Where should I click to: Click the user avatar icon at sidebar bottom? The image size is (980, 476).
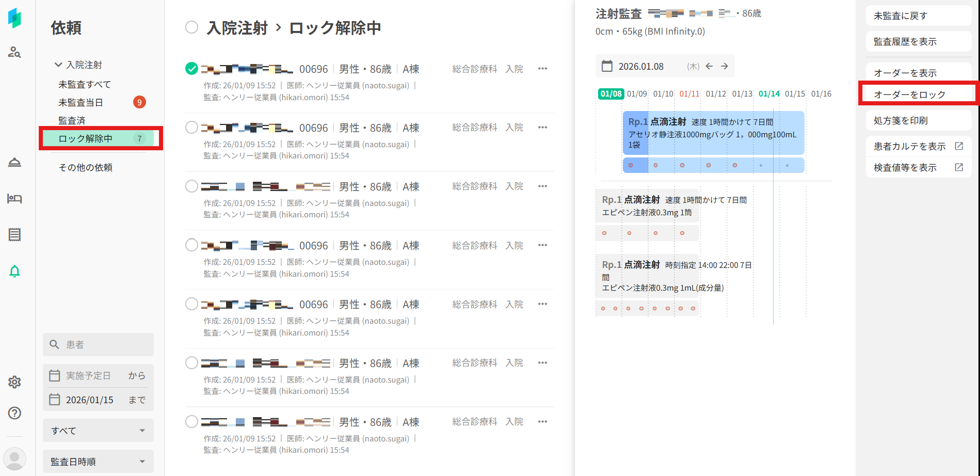pos(14,458)
